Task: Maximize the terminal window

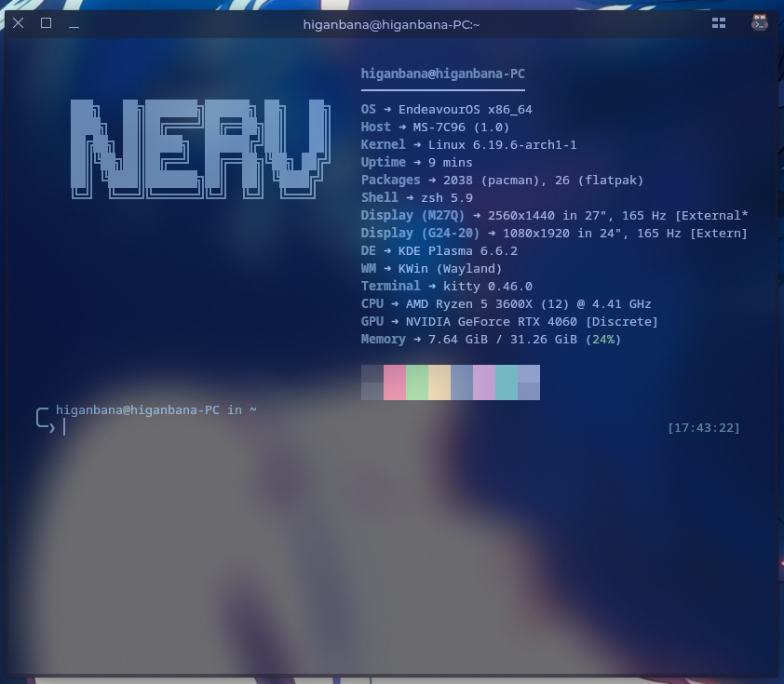Action: [46, 23]
